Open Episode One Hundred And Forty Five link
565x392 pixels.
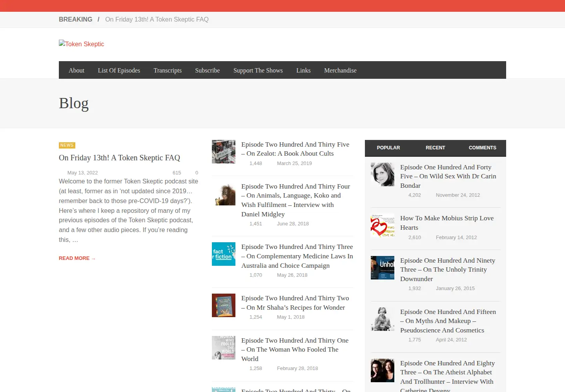tap(448, 176)
